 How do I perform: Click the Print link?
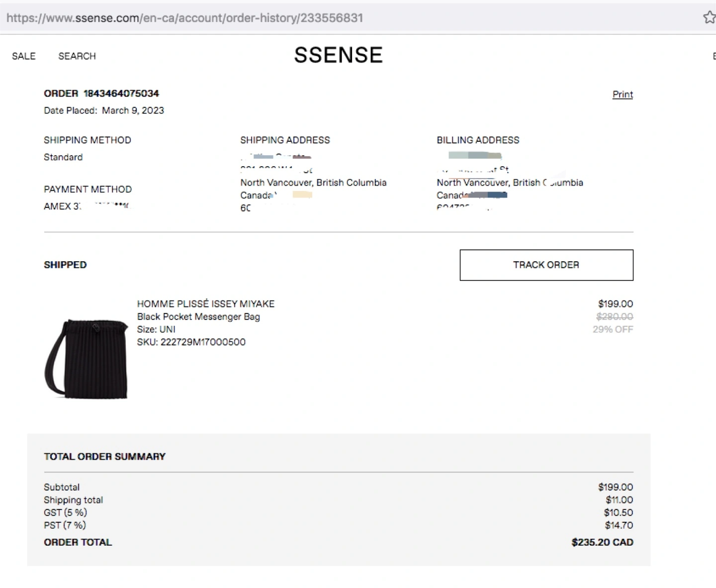[x=623, y=95]
